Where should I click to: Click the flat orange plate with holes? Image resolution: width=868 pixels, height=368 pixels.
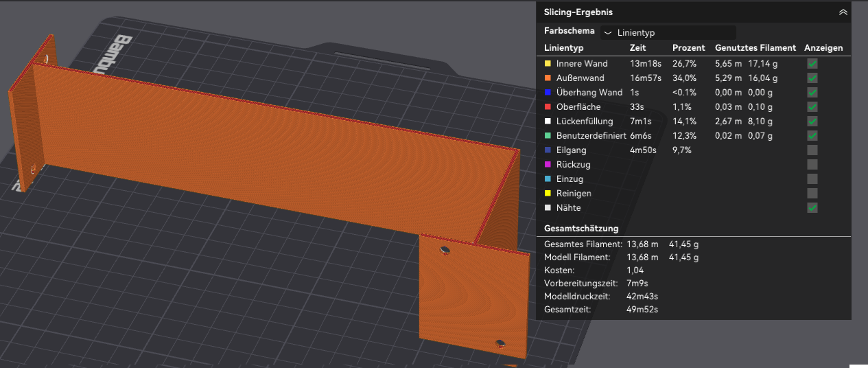click(474, 295)
